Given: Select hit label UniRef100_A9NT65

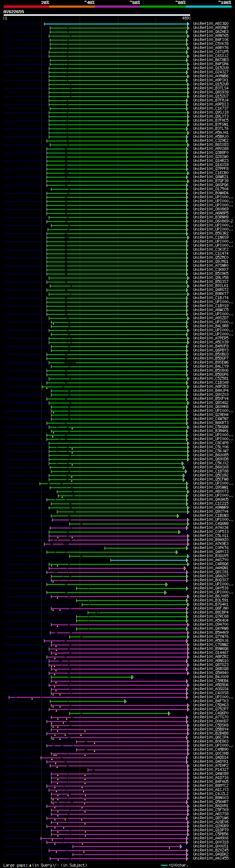Looking at the screenshot, I should 211,36.
